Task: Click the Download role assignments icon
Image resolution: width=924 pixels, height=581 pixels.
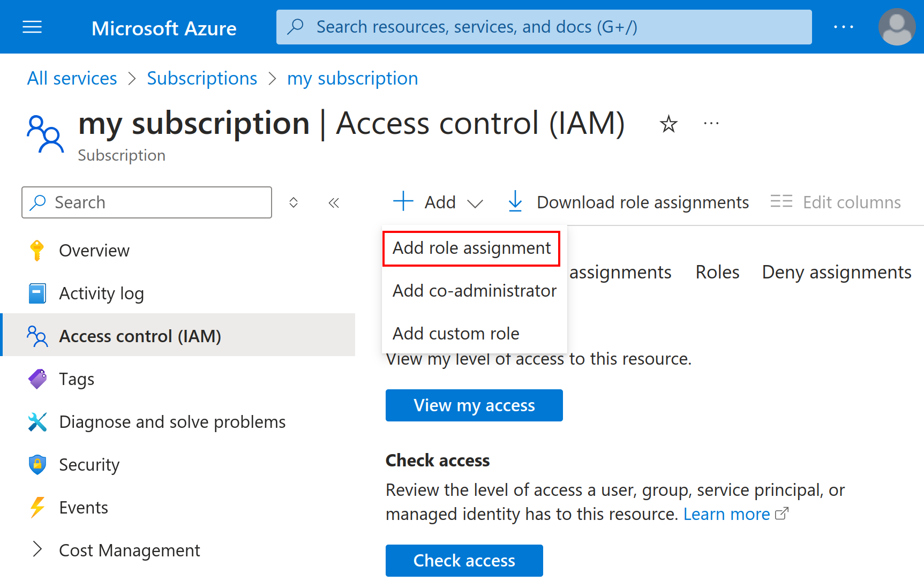Action: point(515,202)
